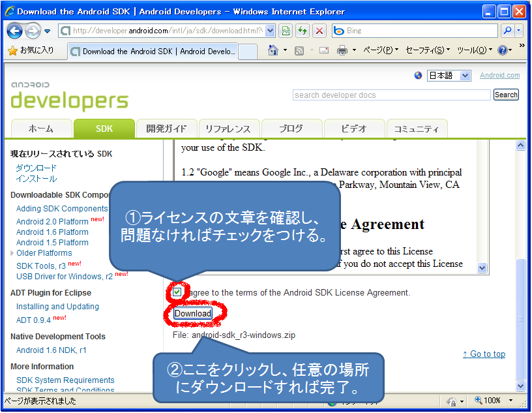Open the 日本語 language dropdown

449,76
